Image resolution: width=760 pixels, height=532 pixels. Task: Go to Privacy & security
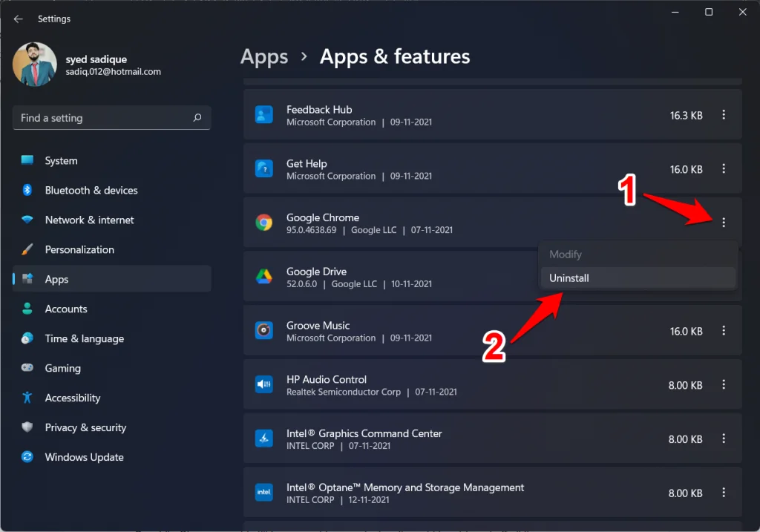111,427
